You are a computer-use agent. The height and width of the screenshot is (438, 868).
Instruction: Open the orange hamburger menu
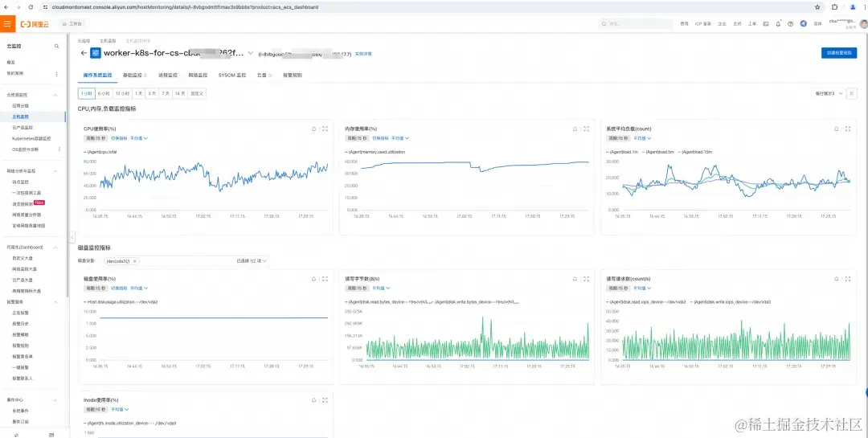6,24
